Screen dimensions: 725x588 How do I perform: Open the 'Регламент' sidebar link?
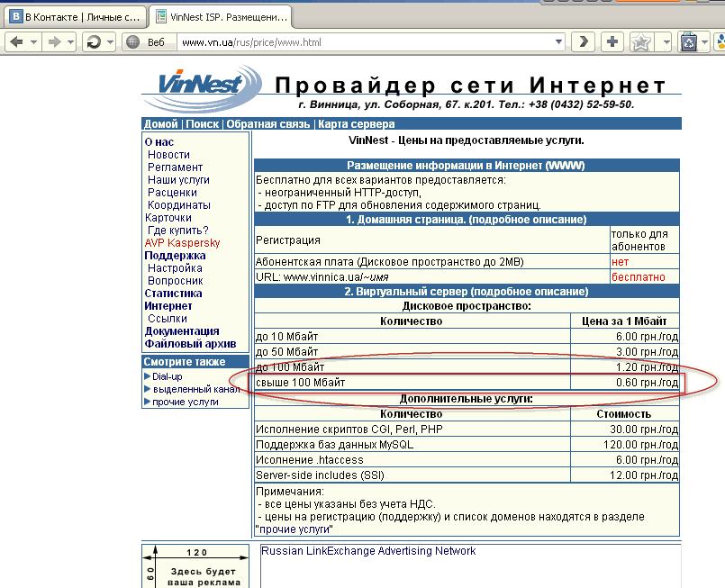(x=175, y=167)
